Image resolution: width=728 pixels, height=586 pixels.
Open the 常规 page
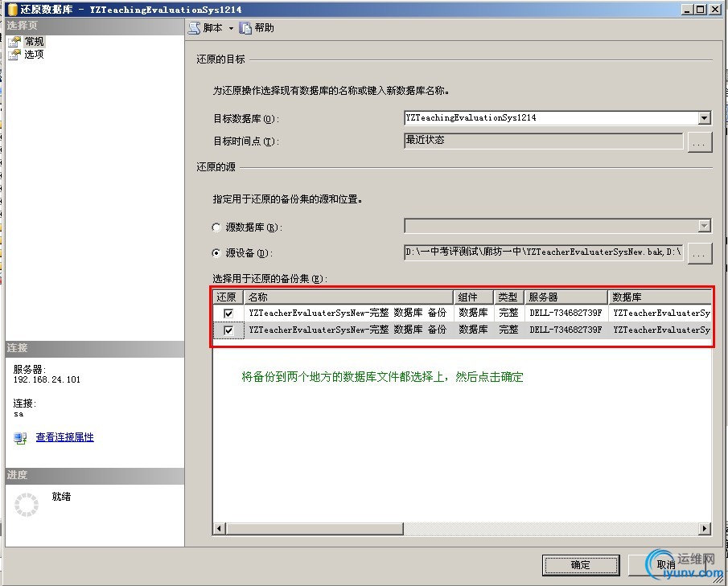pyautogui.click(x=34, y=42)
